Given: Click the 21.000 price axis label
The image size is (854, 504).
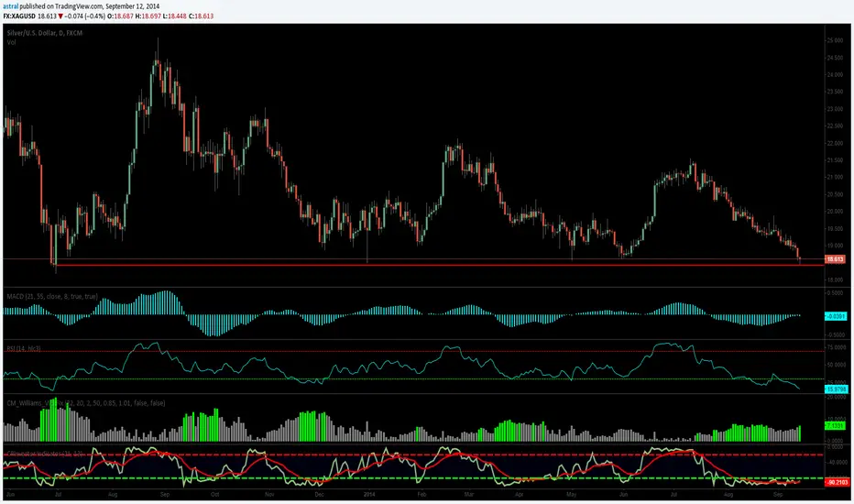Looking at the screenshot, I should (835, 177).
